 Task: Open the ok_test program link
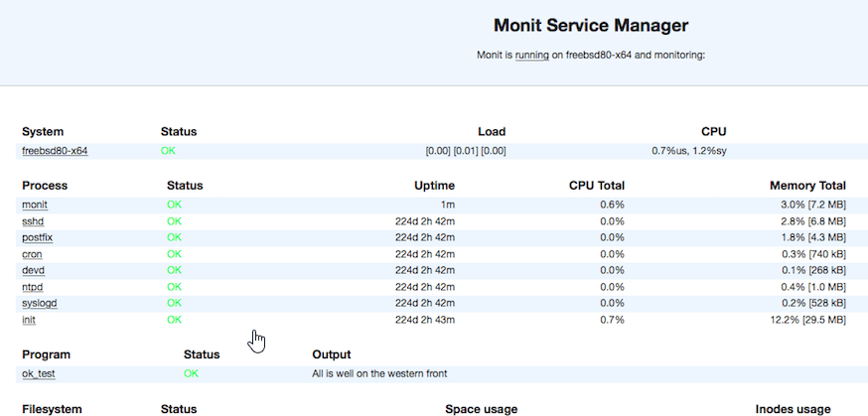(39, 373)
